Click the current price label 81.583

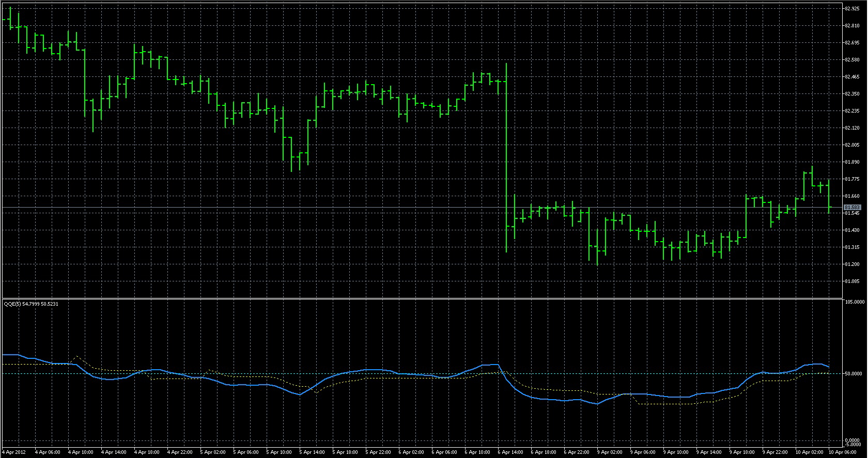click(852, 208)
